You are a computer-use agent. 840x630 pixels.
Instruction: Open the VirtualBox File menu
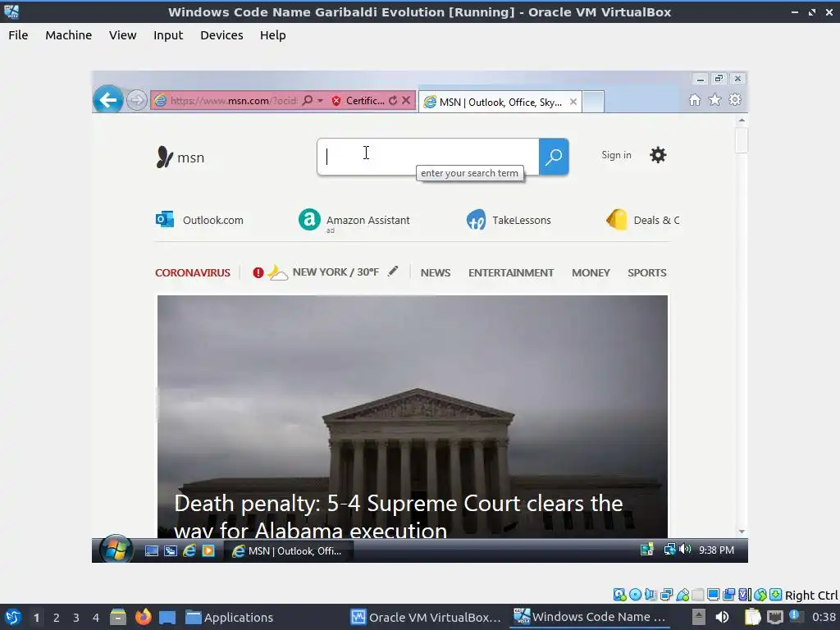tap(18, 35)
